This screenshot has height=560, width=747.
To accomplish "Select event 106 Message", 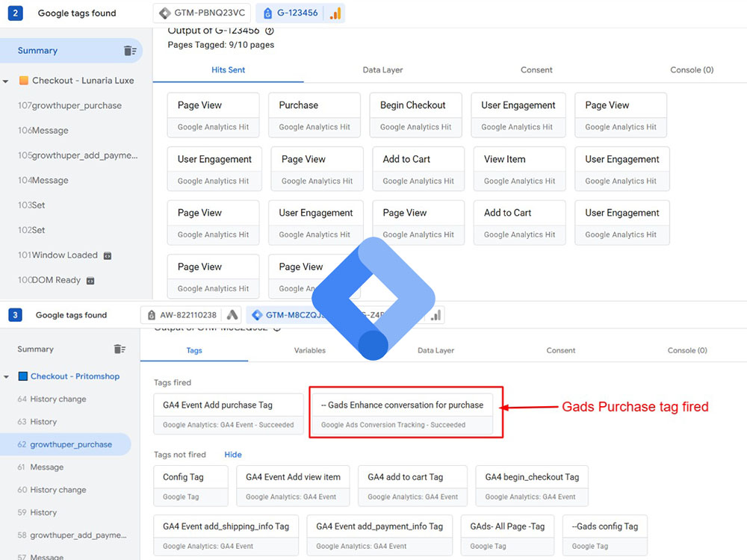I will [43, 131].
